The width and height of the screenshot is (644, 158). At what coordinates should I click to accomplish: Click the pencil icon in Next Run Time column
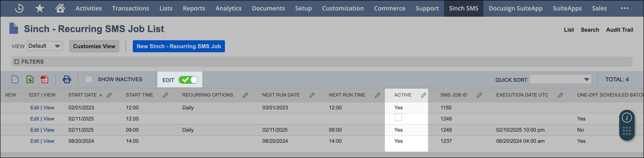click(x=378, y=95)
